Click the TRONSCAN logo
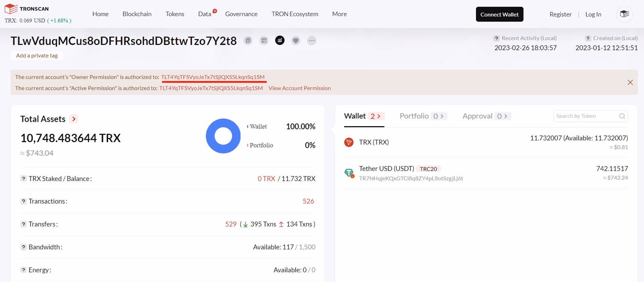 tap(27, 9)
